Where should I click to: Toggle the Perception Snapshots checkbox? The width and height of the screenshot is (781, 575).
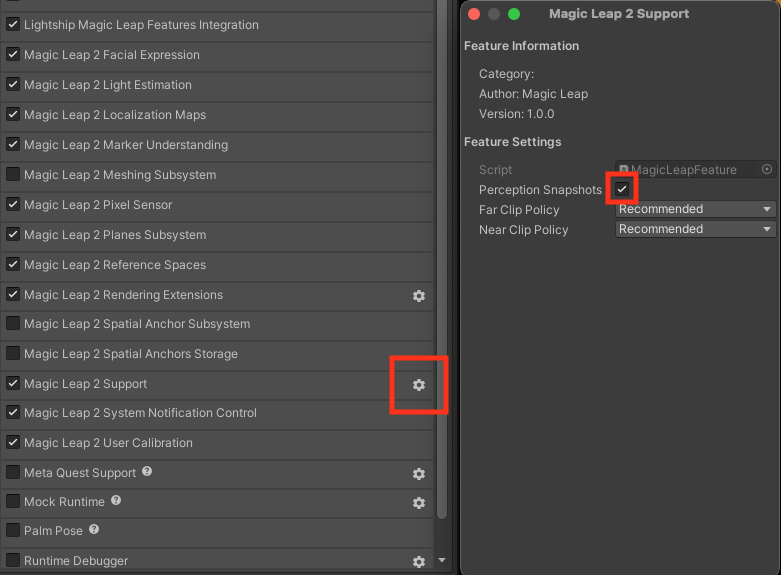pyautogui.click(x=622, y=189)
